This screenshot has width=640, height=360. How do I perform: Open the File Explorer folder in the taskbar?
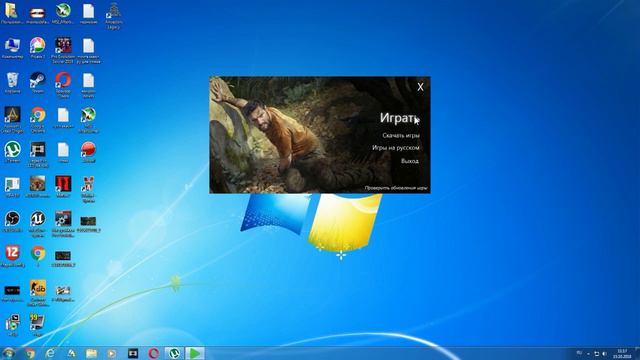point(91,353)
